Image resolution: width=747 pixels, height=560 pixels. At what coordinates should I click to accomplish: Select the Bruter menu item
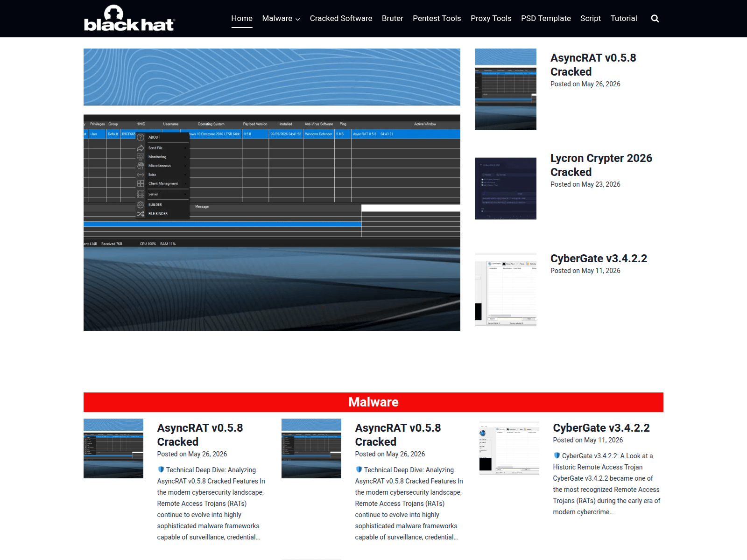(392, 18)
